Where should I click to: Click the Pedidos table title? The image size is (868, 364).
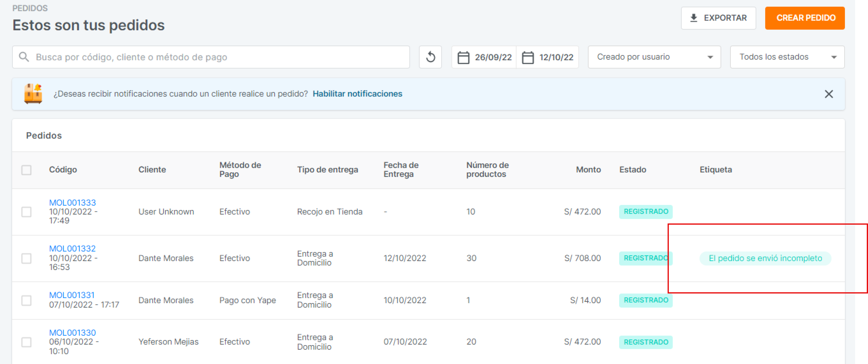coord(44,135)
